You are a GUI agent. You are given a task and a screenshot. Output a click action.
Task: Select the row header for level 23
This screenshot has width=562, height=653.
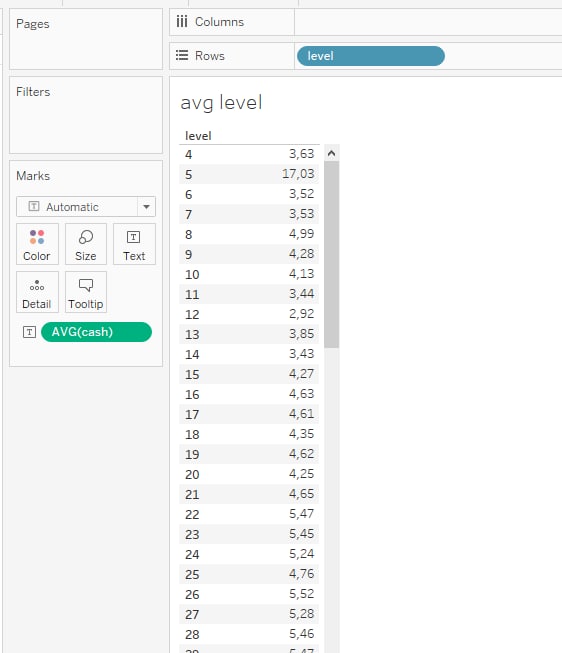(192, 534)
